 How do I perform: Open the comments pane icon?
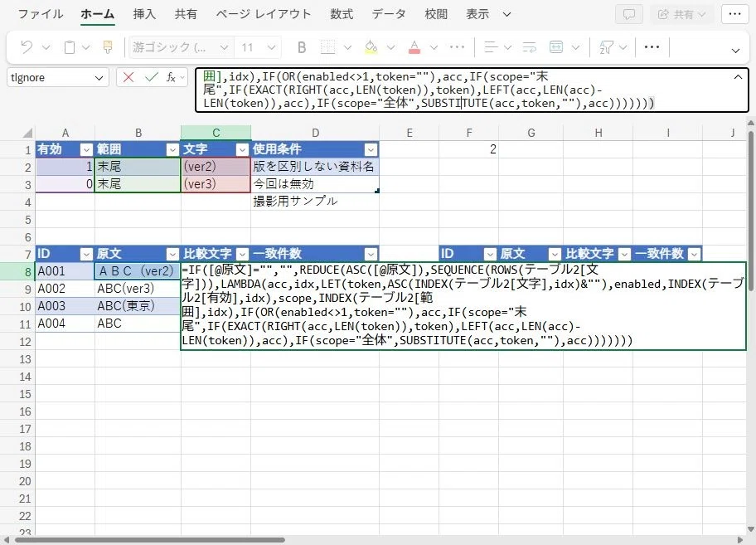629,14
